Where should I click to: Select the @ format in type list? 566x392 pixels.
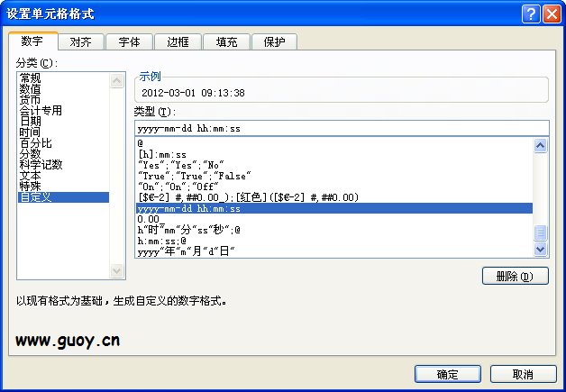click(x=334, y=143)
